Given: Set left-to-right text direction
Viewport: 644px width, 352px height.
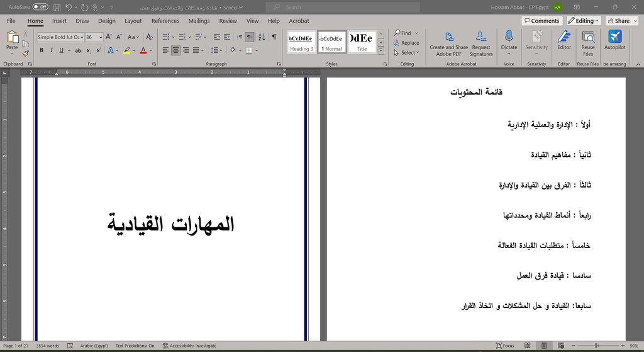Looking at the screenshot, I should 240,37.
